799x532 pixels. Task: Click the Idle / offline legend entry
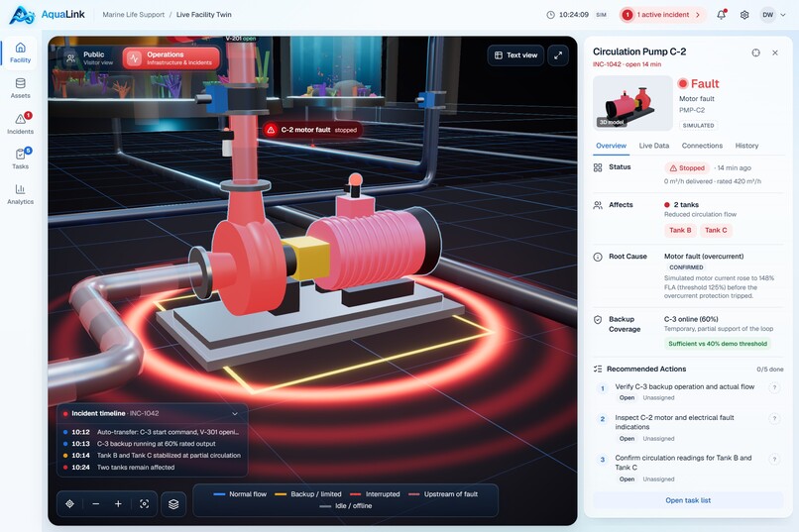pos(346,506)
